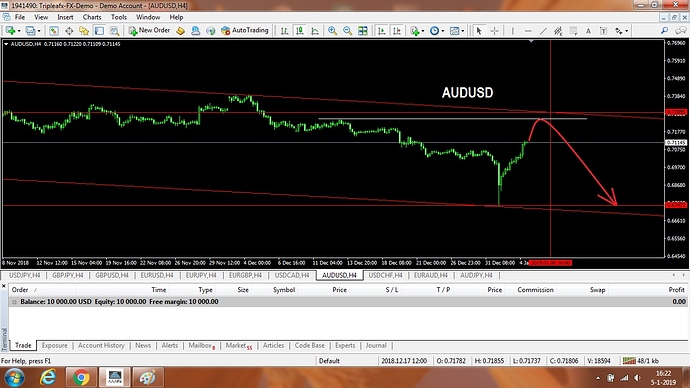Viewport: 690px width, 388px height.
Task: Expand the Templates dropdown arrow
Action: [462, 31]
